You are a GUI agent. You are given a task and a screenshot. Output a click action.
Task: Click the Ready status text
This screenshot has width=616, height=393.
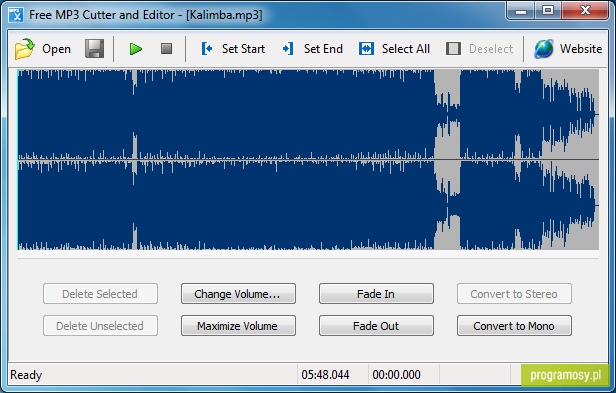click(26, 375)
